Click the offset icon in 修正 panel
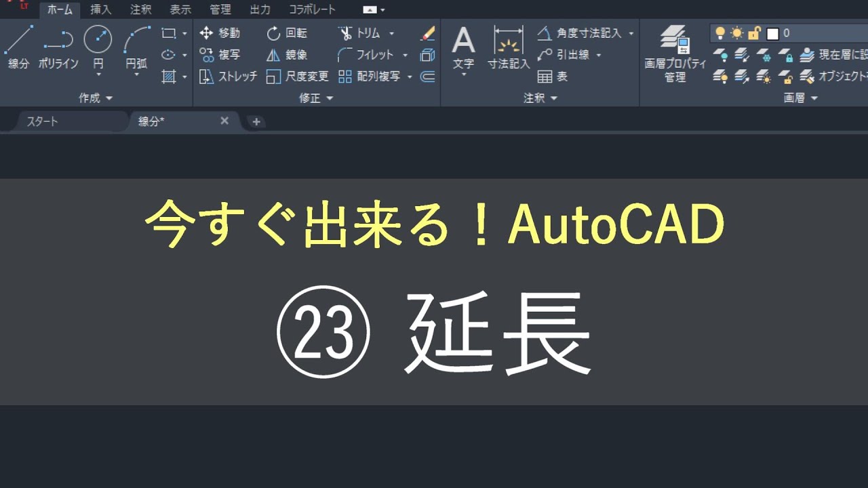The height and width of the screenshot is (488, 868). tap(428, 77)
